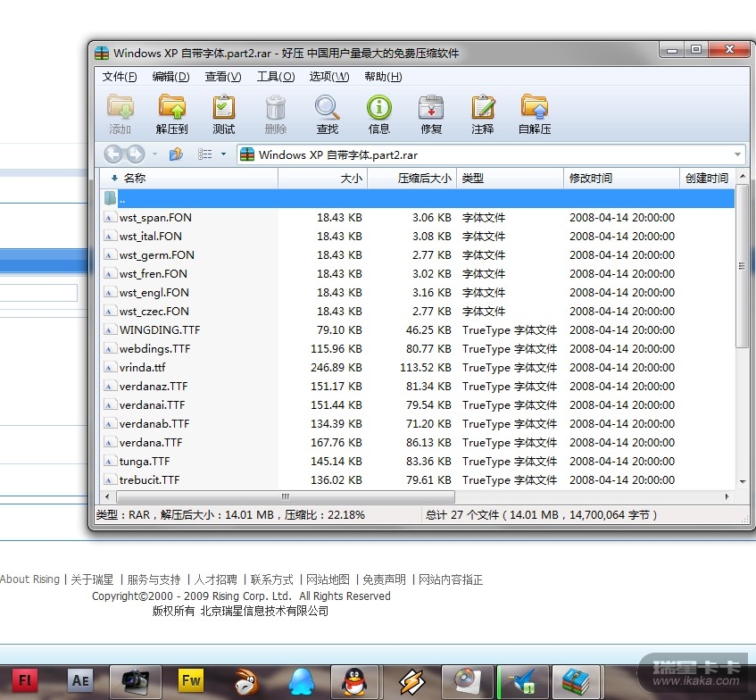
Task: Run the Test (测试) archive tool
Action: 224,115
